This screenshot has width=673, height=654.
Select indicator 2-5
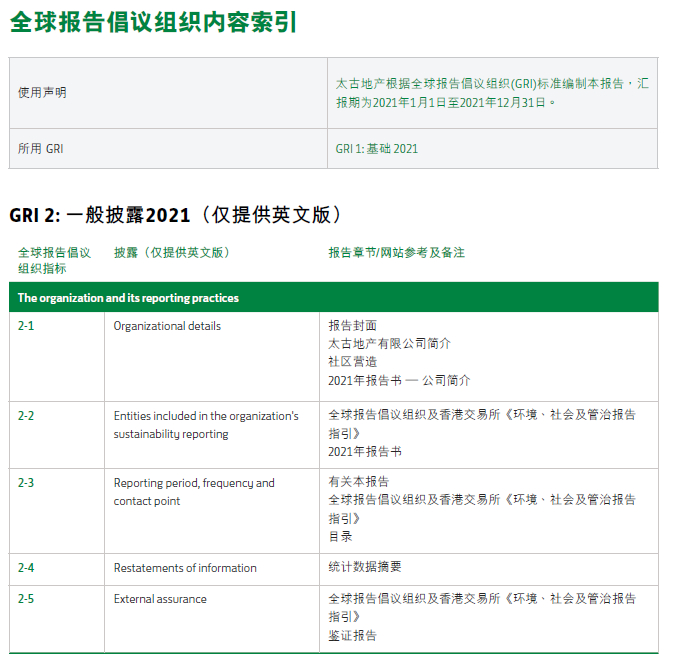(x=26, y=599)
